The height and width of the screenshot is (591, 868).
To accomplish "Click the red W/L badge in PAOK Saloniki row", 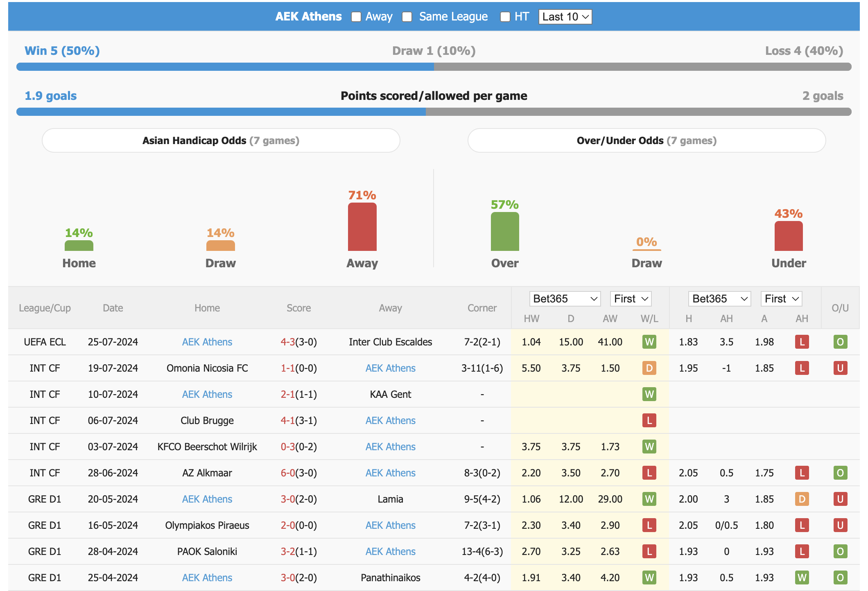I will 649,551.
